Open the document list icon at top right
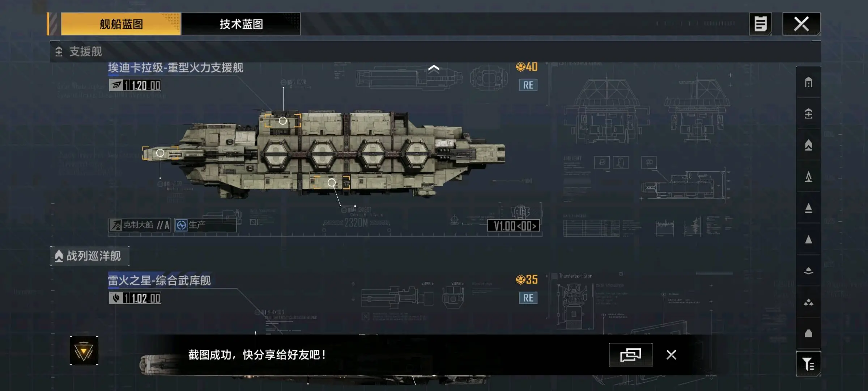This screenshot has width=868, height=391. (760, 24)
